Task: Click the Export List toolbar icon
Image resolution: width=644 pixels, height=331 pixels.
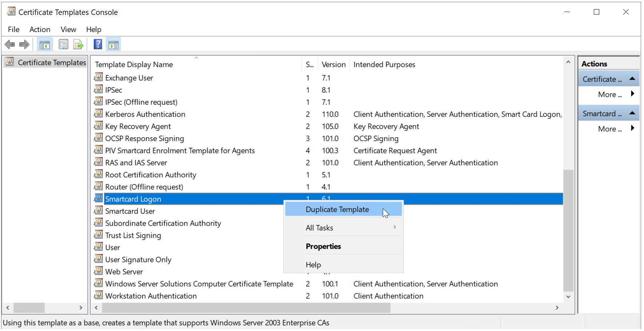Action: [78, 45]
